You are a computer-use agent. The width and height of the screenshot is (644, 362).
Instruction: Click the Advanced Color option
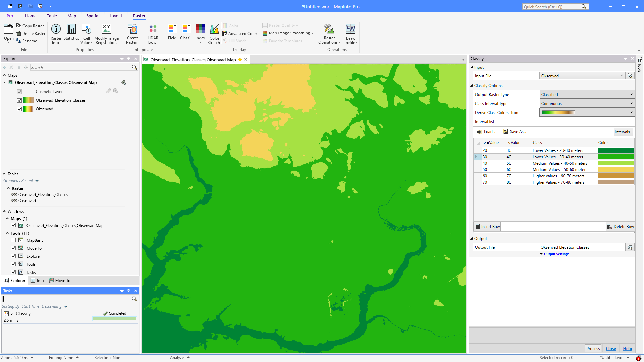coord(240,33)
